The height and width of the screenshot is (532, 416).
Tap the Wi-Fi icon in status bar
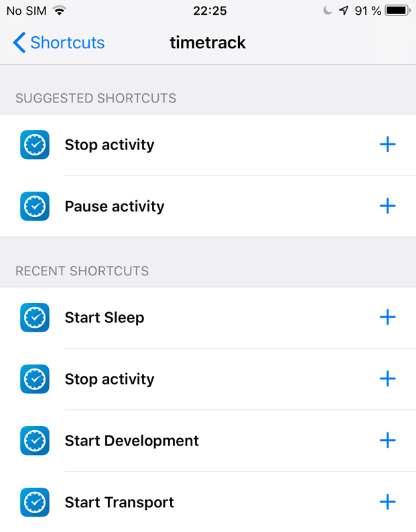click(x=60, y=11)
